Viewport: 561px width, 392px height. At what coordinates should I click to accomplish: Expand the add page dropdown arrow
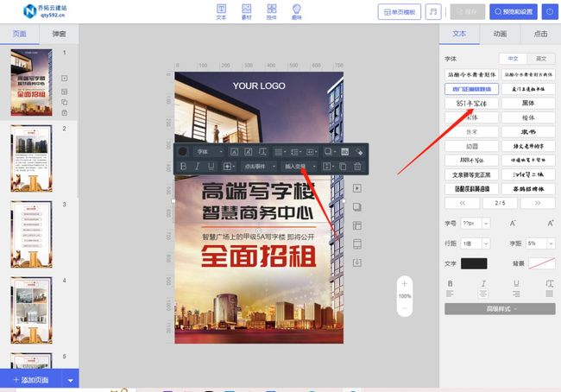[71, 380]
